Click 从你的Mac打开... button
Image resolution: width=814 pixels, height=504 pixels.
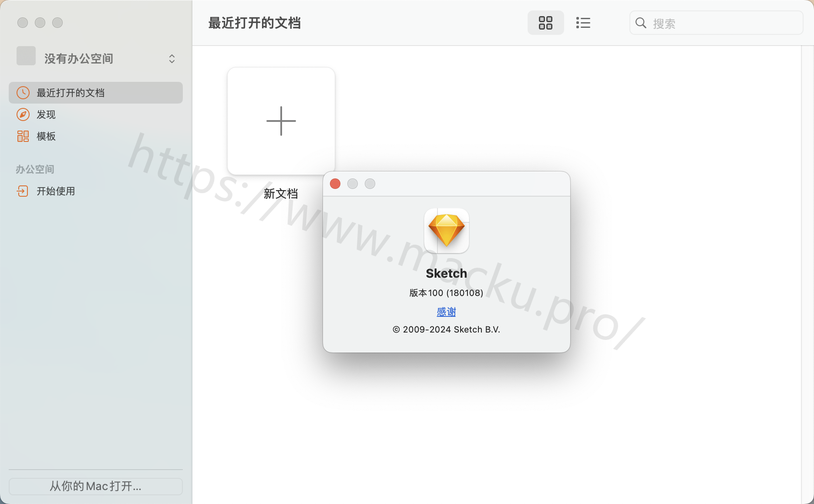(x=96, y=486)
